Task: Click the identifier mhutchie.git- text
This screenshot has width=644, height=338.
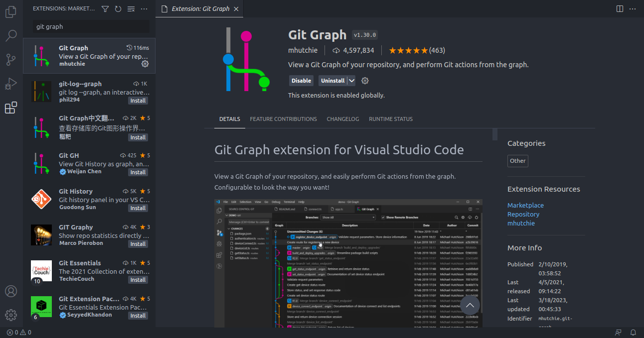Action: pyautogui.click(x=555, y=319)
